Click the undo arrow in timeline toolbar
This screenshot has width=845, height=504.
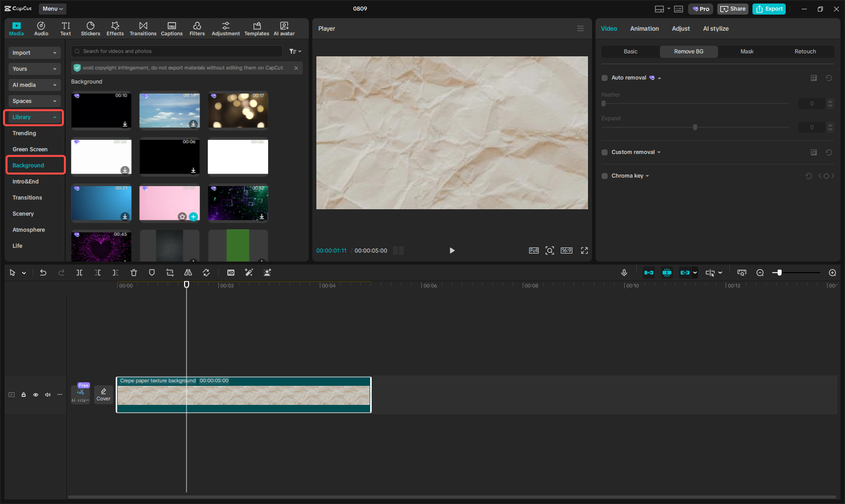click(x=43, y=273)
